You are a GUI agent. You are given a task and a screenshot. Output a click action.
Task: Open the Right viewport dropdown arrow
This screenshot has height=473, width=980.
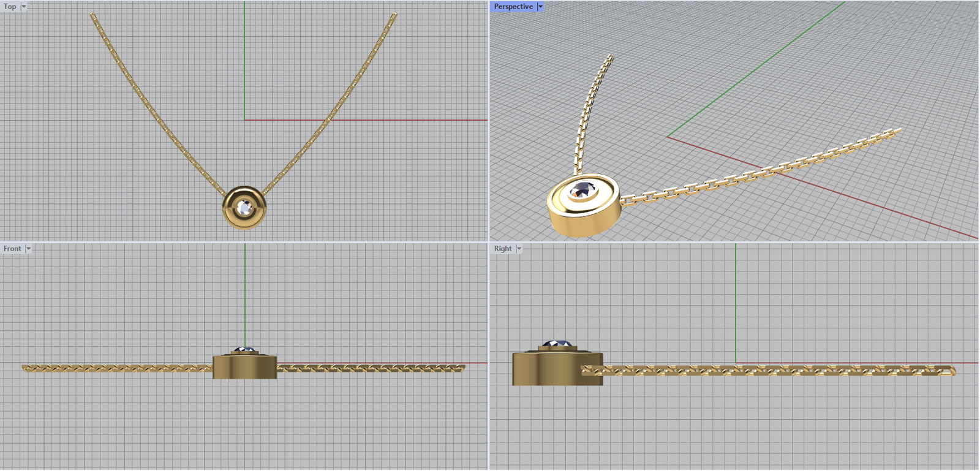[x=519, y=249]
